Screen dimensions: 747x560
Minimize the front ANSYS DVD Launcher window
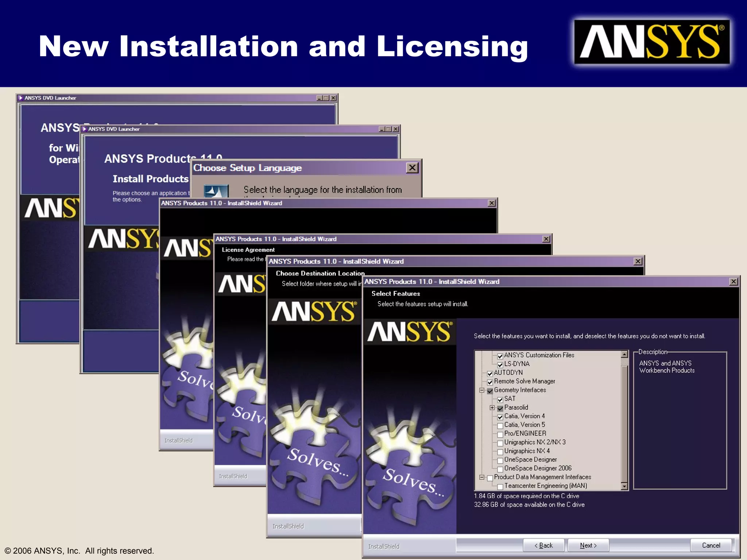382,129
